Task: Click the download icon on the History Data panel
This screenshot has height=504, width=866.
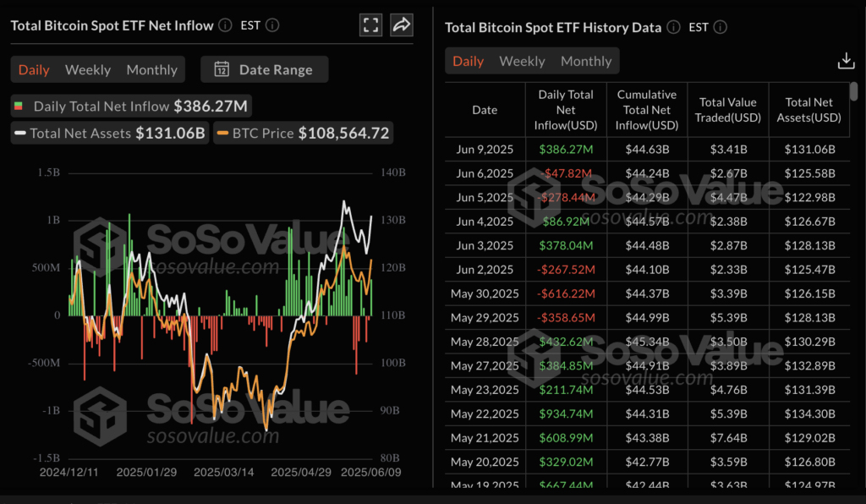Action: point(846,60)
